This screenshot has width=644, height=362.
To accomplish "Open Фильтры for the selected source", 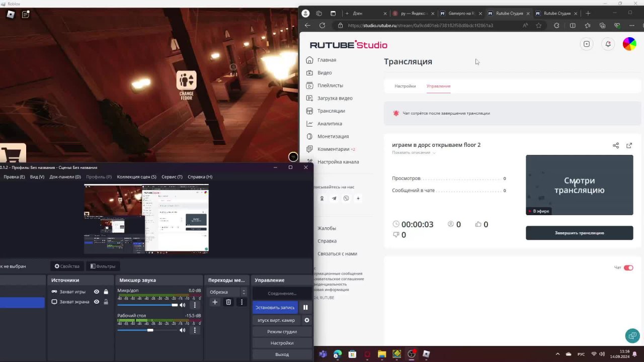I will pyautogui.click(x=103, y=266).
